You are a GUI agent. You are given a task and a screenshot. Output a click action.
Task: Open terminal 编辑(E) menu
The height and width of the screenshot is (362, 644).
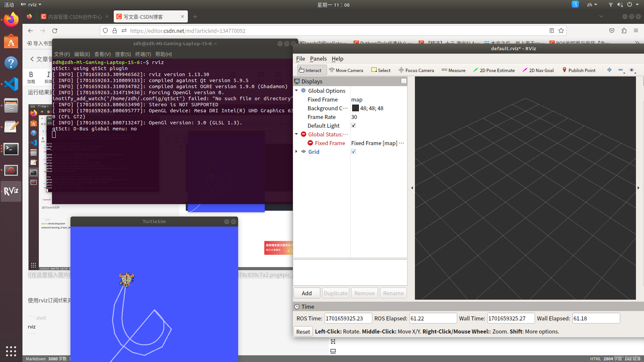[x=82, y=54]
